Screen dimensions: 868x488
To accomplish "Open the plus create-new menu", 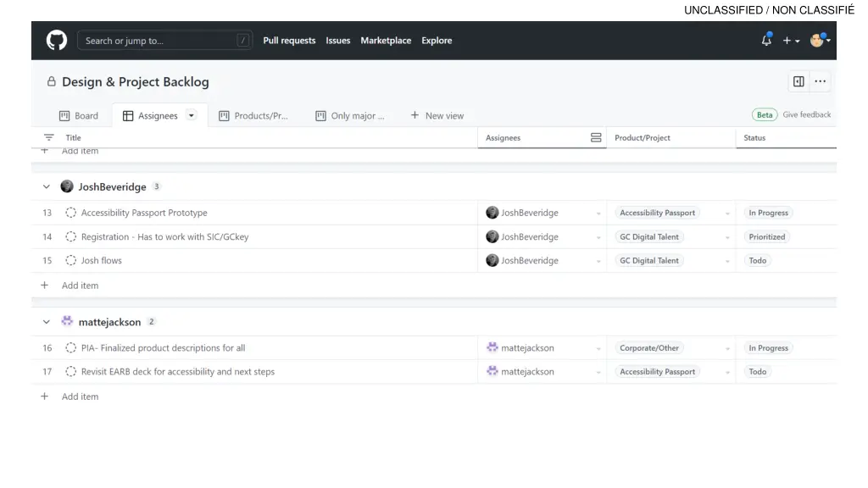I will click(x=791, y=41).
